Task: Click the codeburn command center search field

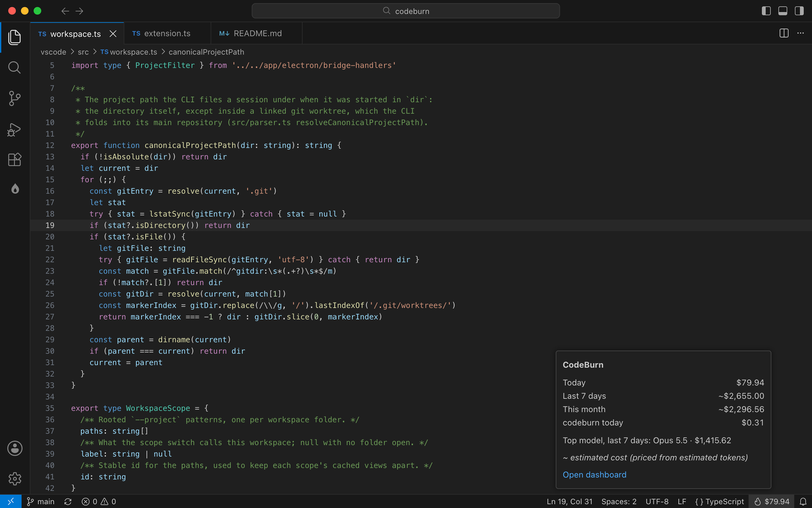Action: click(405, 11)
